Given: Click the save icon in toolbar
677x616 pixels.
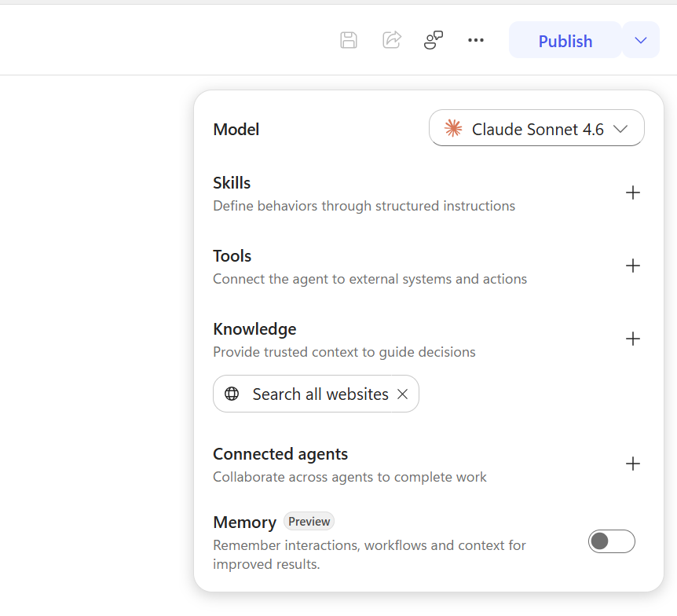Looking at the screenshot, I should click(349, 40).
